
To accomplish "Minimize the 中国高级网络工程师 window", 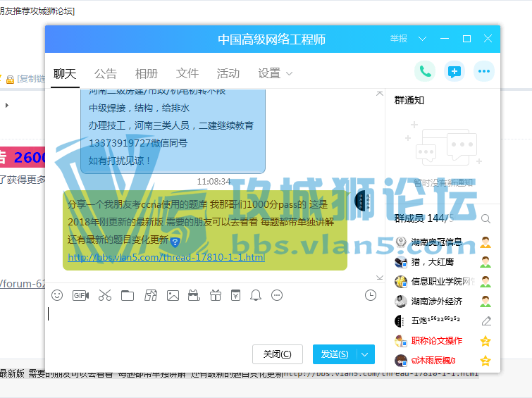I will [445, 39].
